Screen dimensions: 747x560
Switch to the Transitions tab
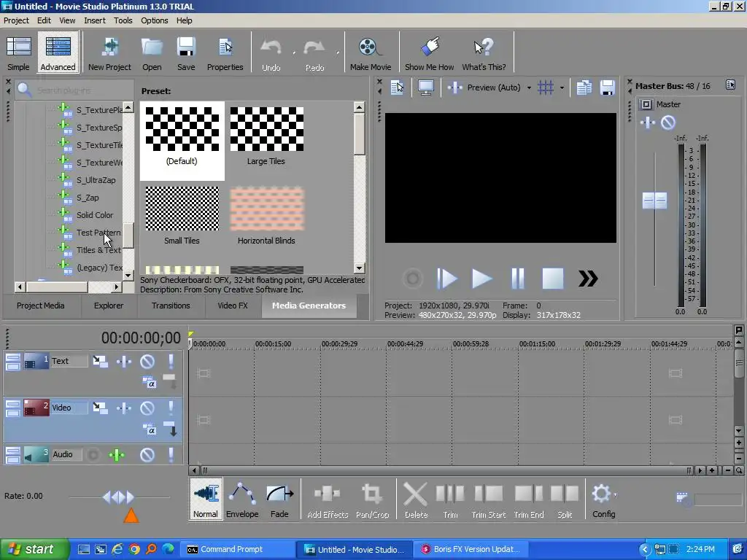pos(171,306)
